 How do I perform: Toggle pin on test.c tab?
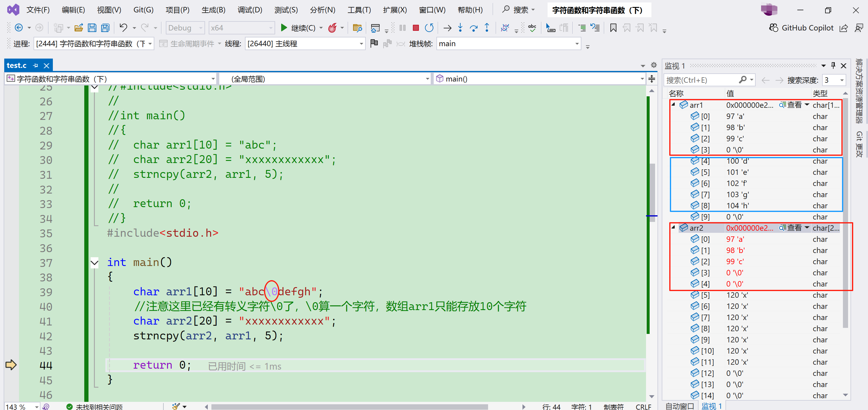35,65
